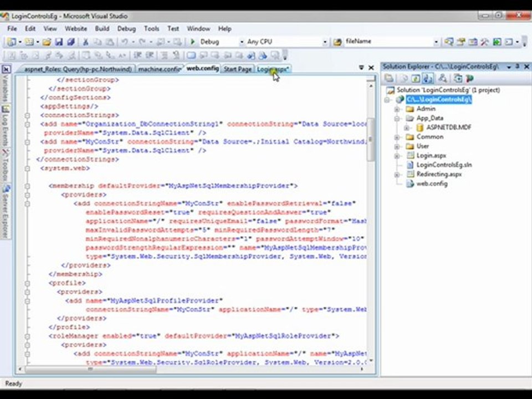The height and width of the screenshot is (399, 532).
Task: Open the Any CPU platform dropdown
Action: (x=325, y=42)
